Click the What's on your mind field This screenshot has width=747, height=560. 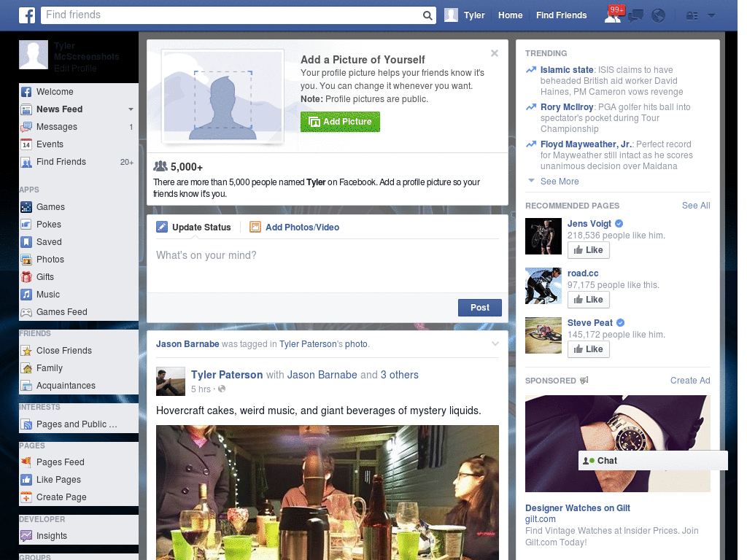328,267
